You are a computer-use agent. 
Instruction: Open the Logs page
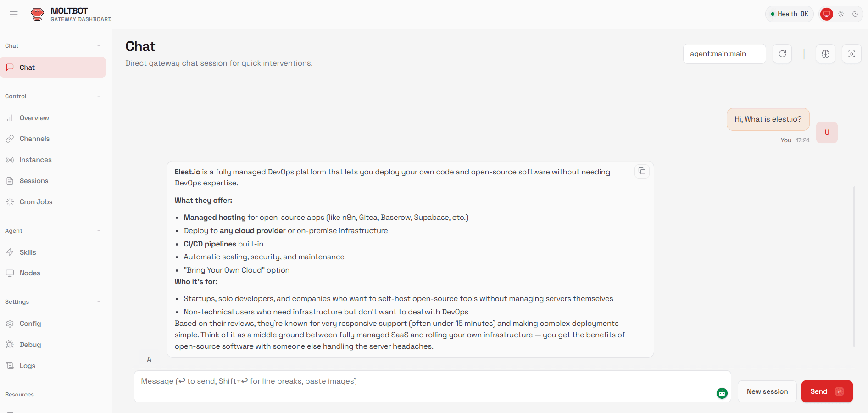(x=28, y=366)
